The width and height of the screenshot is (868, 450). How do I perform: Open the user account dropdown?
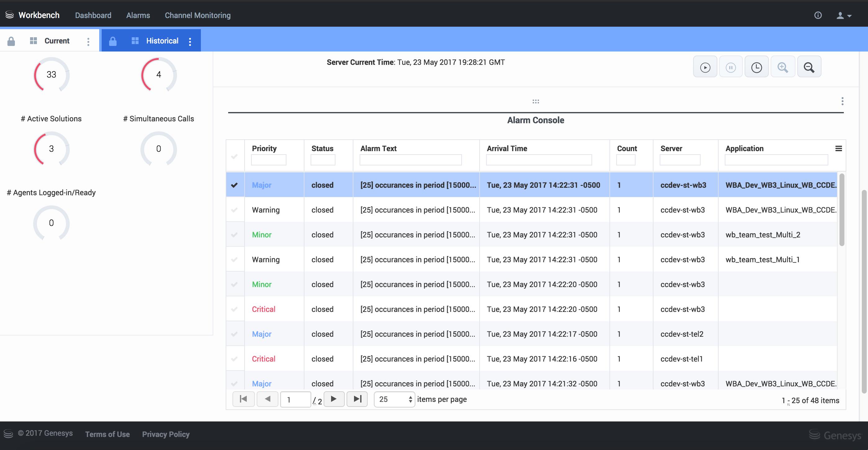844,16
